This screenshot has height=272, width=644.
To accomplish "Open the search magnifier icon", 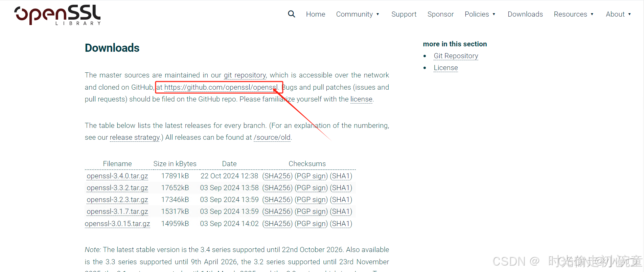I will click(292, 14).
